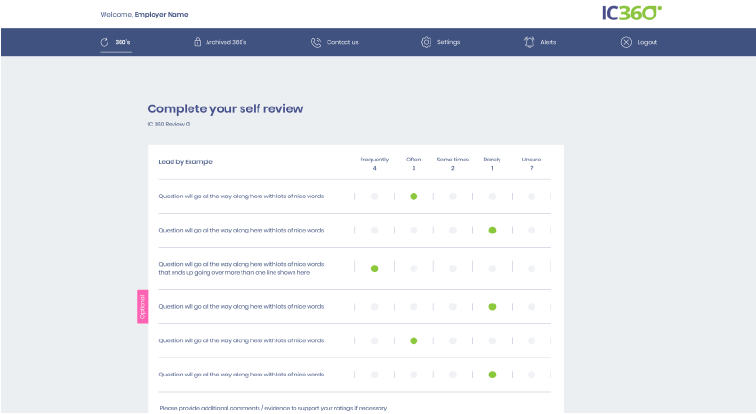Select Sometimes for the sixth question
The height and width of the screenshot is (414, 756).
pyautogui.click(x=452, y=375)
